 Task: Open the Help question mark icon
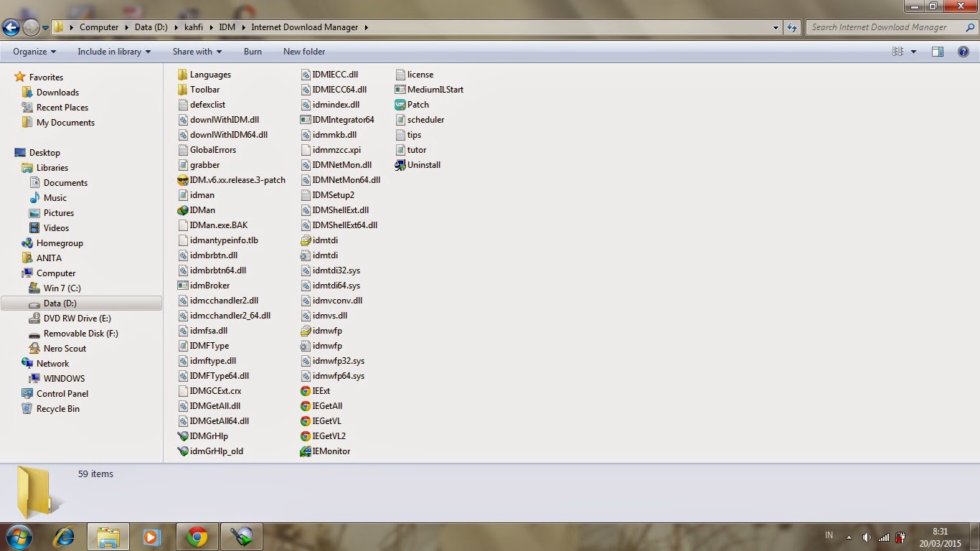point(964,52)
